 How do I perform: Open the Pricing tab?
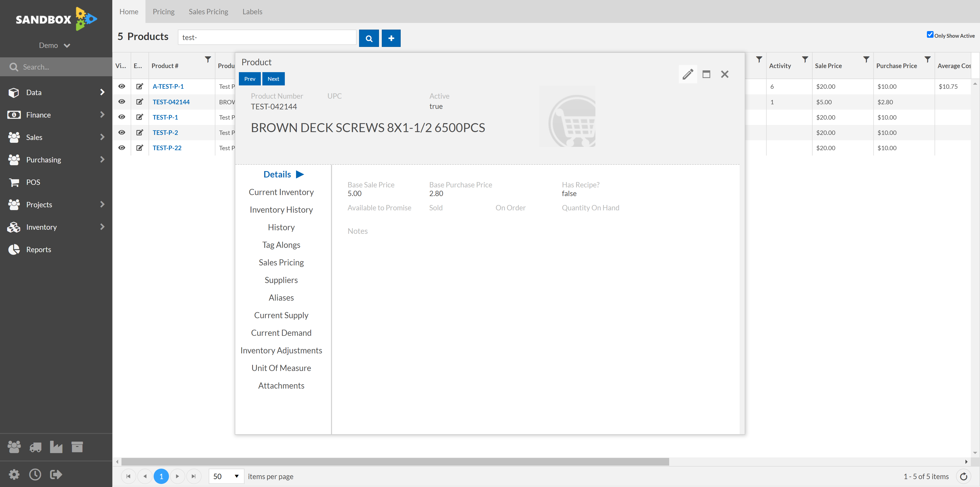[164, 11]
